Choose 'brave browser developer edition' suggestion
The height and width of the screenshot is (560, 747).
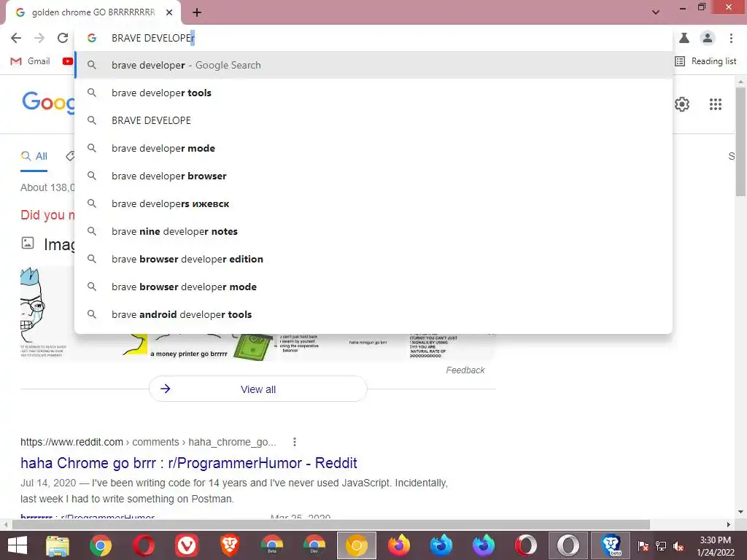373,259
